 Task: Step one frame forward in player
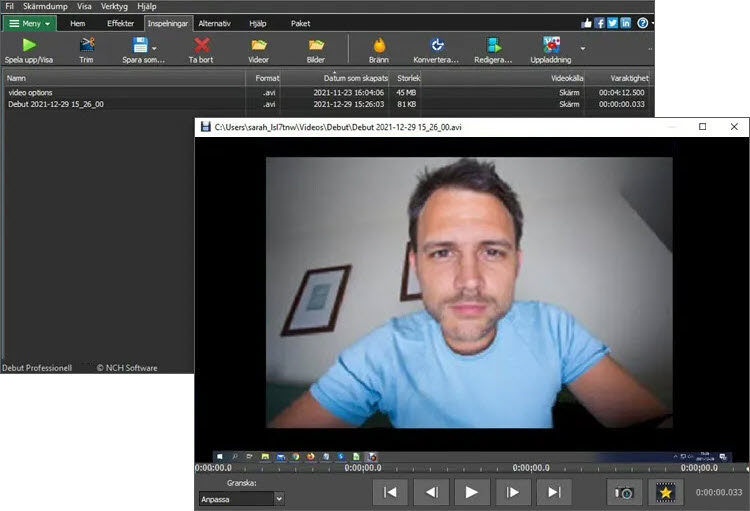[x=513, y=492]
